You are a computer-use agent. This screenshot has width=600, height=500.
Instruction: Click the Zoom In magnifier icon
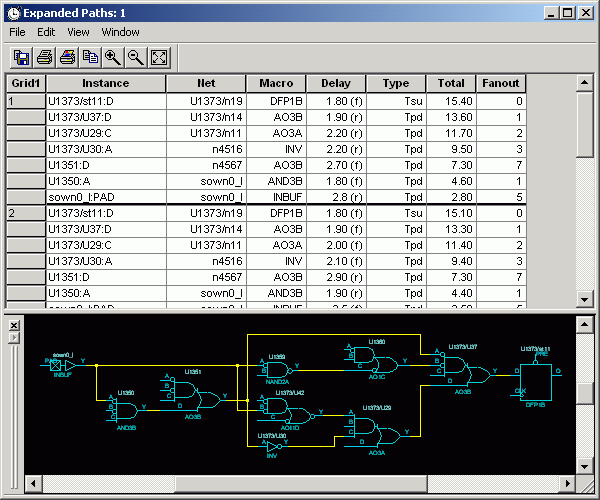113,58
